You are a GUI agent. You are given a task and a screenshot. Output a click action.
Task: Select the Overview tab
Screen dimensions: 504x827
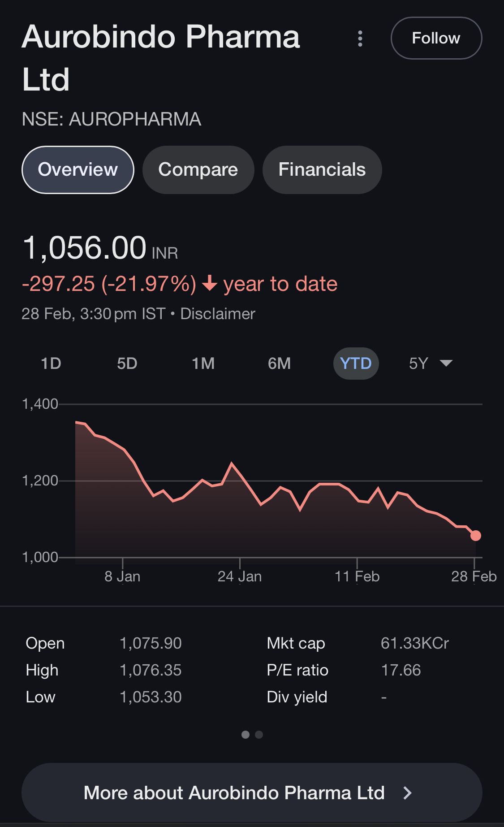[x=78, y=170]
